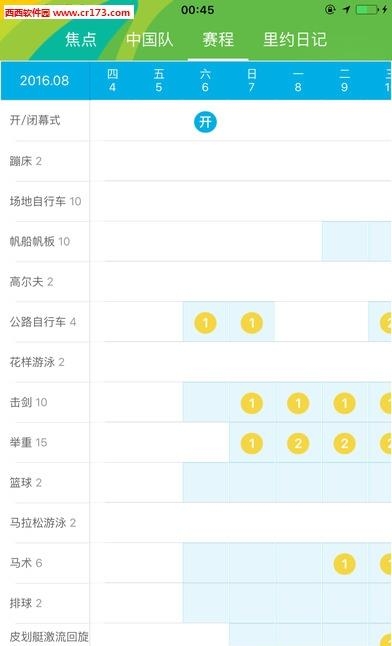Tap the 举重 badge showing 2 on Monday 8

click(298, 443)
